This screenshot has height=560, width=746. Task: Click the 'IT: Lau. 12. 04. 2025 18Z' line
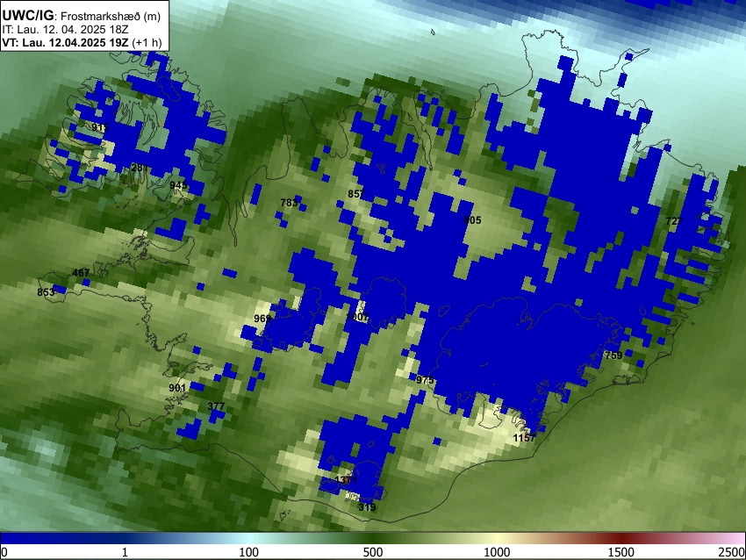point(65,30)
